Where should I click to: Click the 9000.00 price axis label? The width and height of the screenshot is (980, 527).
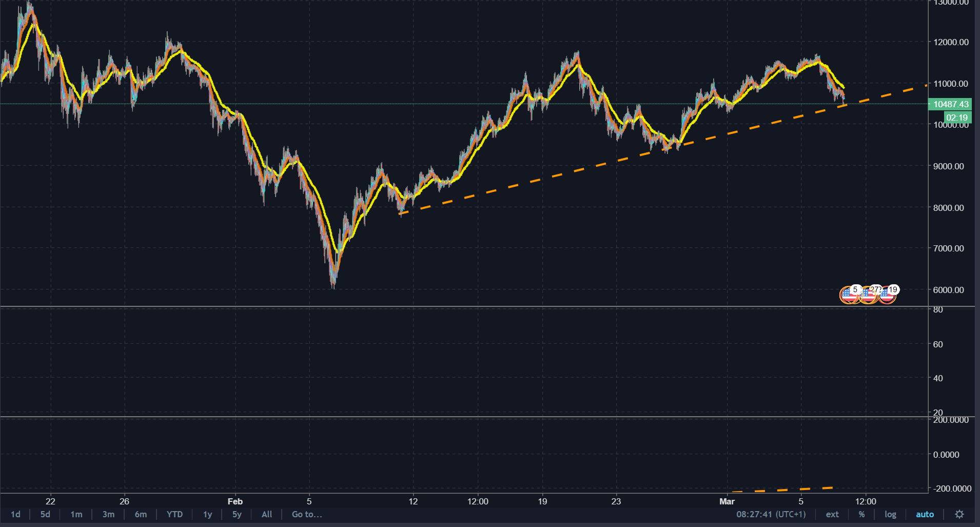tap(948, 166)
